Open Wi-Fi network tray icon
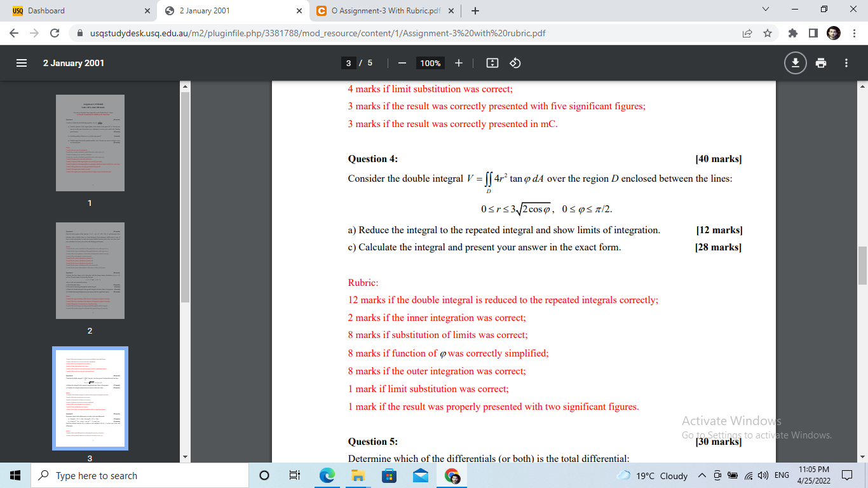The height and width of the screenshot is (488, 868). [x=747, y=475]
